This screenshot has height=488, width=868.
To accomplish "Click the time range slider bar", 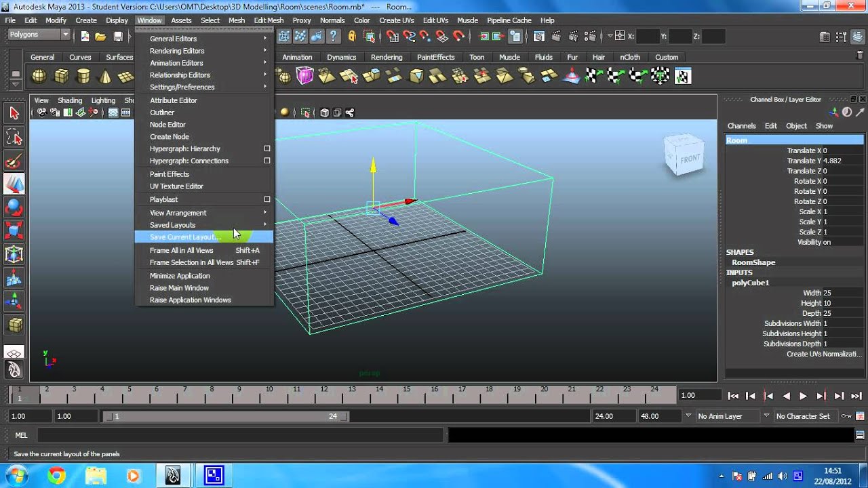I will [x=224, y=416].
